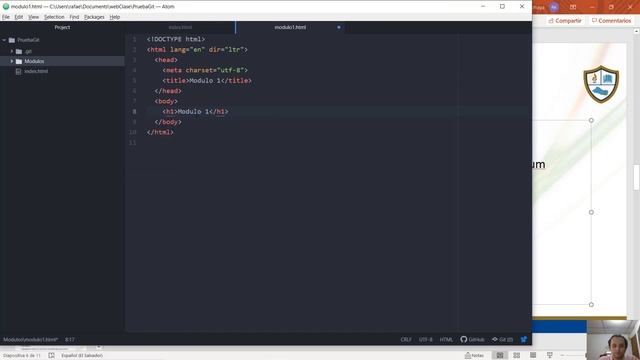Viewport: 640px width, 360px height.
Task: Maximize the Atom window
Action: point(502,7)
